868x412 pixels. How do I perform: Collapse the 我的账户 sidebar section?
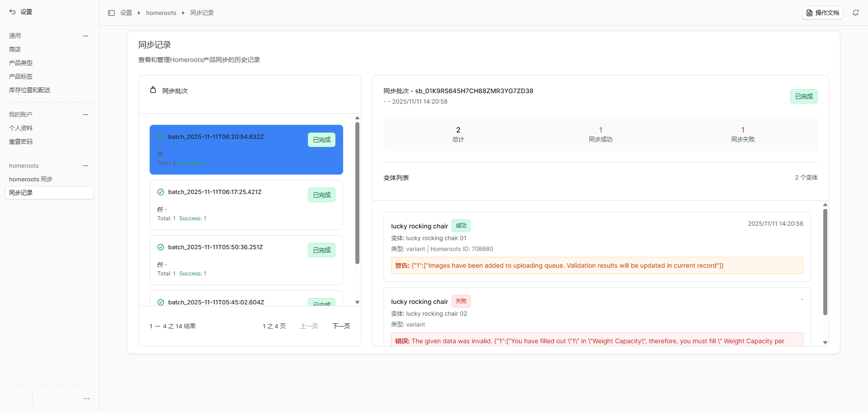pyautogui.click(x=85, y=114)
